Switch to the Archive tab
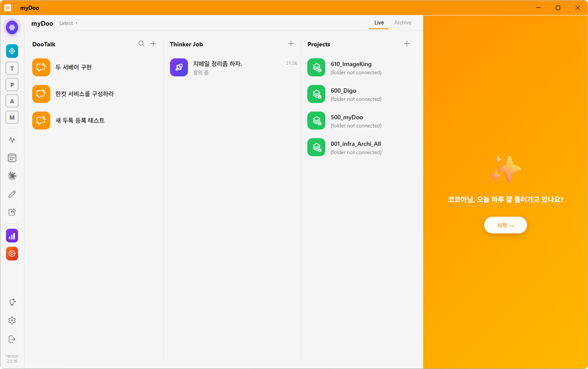This screenshot has height=369, width=588. [403, 23]
